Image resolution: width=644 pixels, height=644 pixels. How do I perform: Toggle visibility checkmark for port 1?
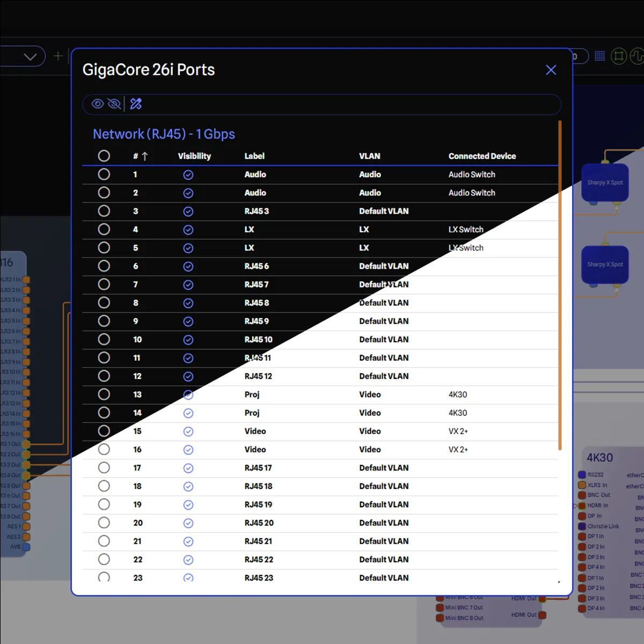[x=188, y=175]
